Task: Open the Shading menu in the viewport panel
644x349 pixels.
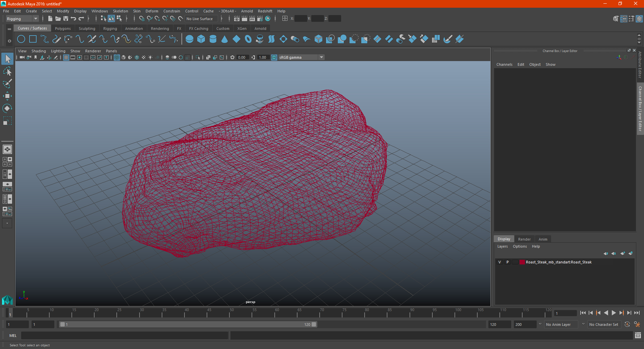Action: point(39,51)
